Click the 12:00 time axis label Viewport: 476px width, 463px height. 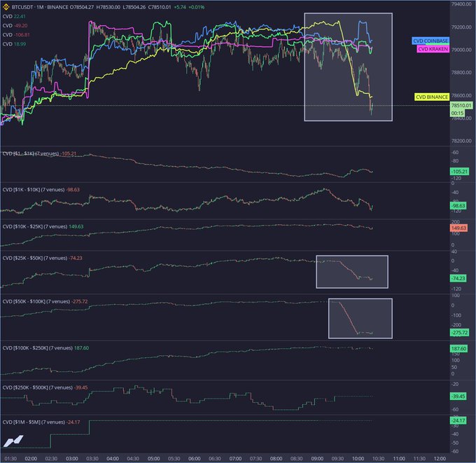pos(440,458)
